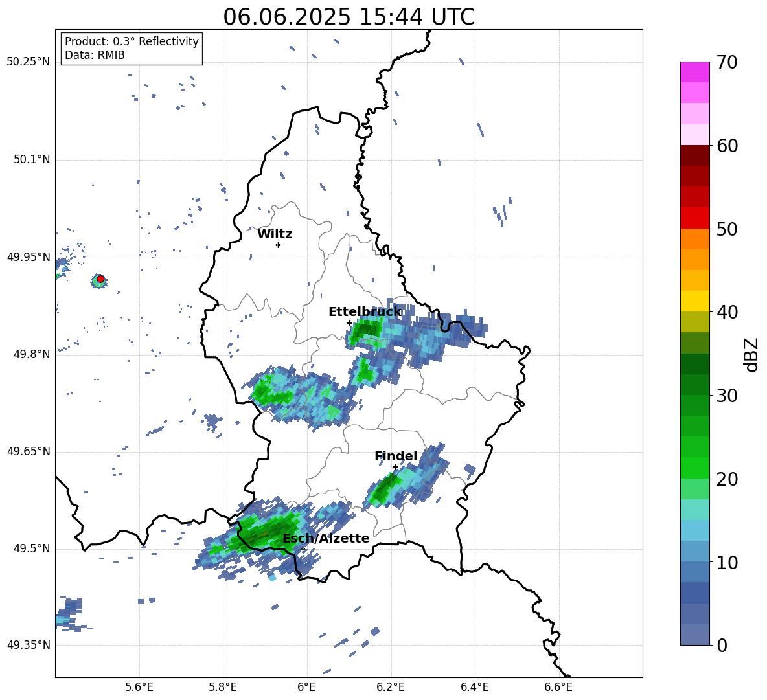
Task: Select the Findel station label
Action: pos(396,456)
